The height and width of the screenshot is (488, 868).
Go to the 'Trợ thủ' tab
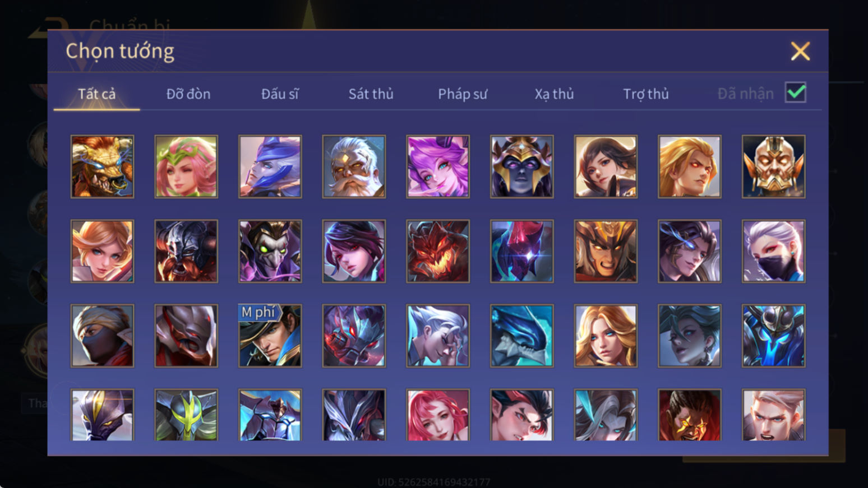[645, 94]
